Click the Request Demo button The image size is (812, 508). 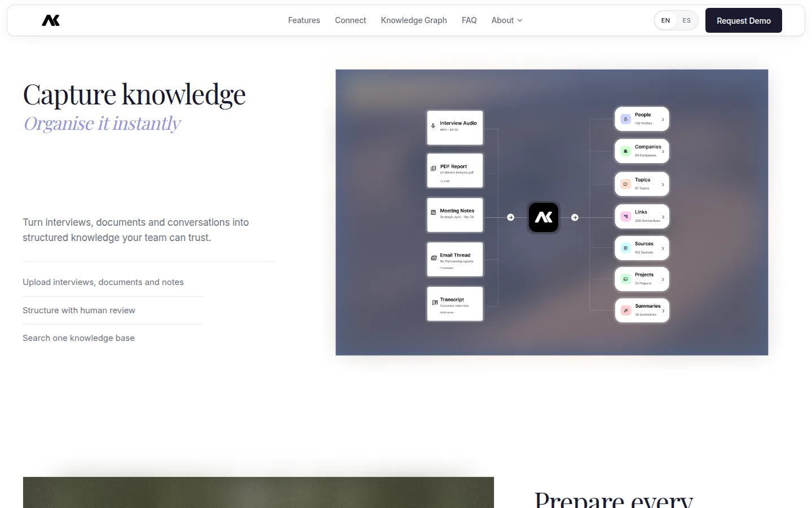click(744, 20)
